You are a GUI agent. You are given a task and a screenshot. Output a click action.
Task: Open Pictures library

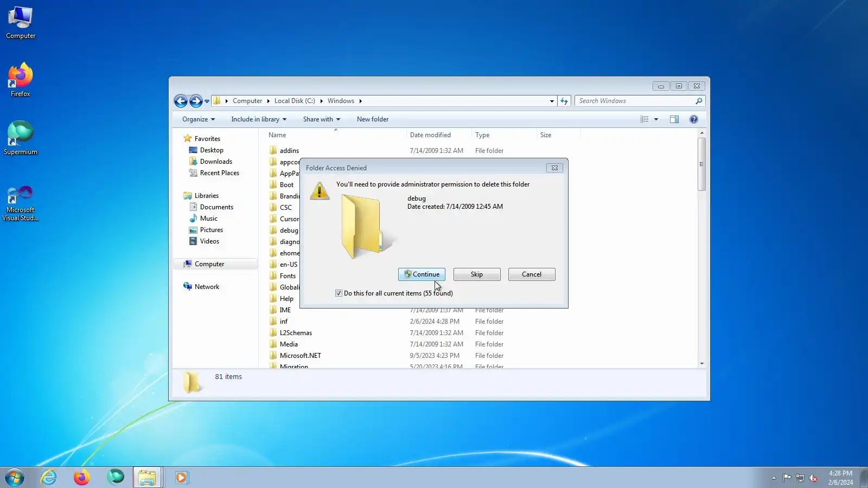[212, 230]
